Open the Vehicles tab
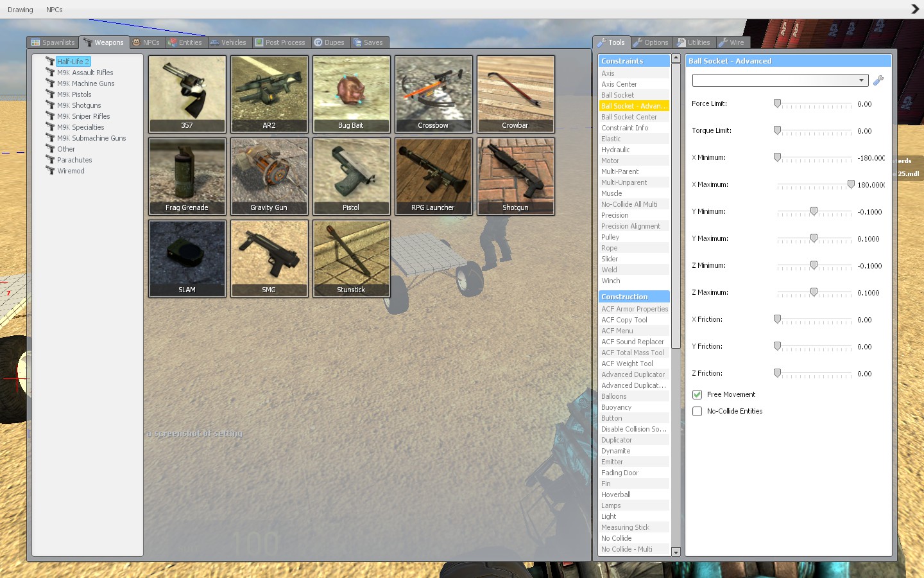The image size is (924, 578). point(228,42)
